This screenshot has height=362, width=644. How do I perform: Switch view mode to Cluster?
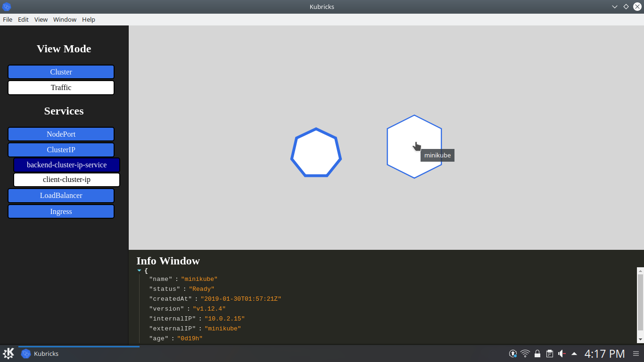[x=61, y=72]
